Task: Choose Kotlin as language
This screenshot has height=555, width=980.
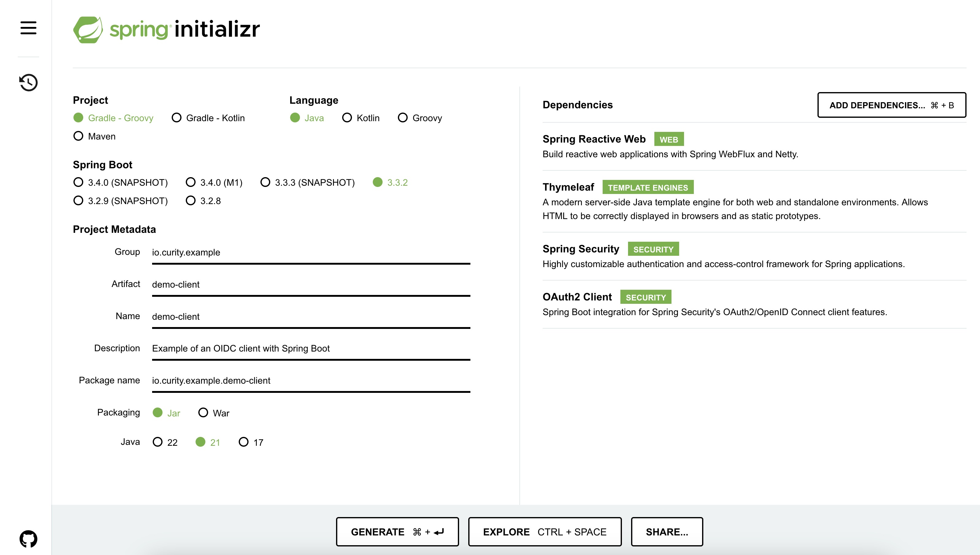Action: pyautogui.click(x=347, y=118)
